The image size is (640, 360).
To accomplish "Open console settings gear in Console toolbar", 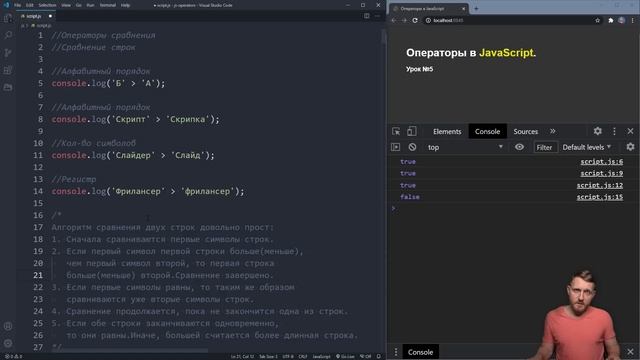I will (630, 147).
